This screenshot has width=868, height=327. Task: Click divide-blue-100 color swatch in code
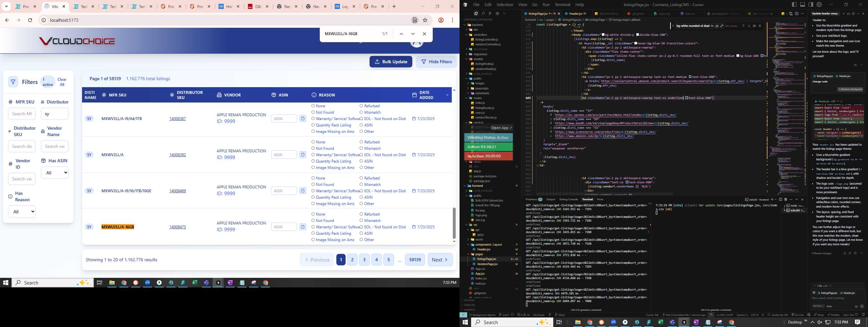point(637,35)
